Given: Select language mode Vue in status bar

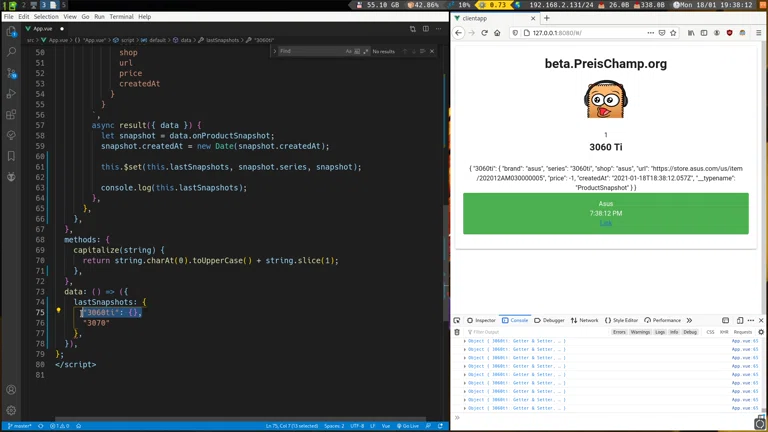Looking at the screenshot, I should tap(386, 426).
